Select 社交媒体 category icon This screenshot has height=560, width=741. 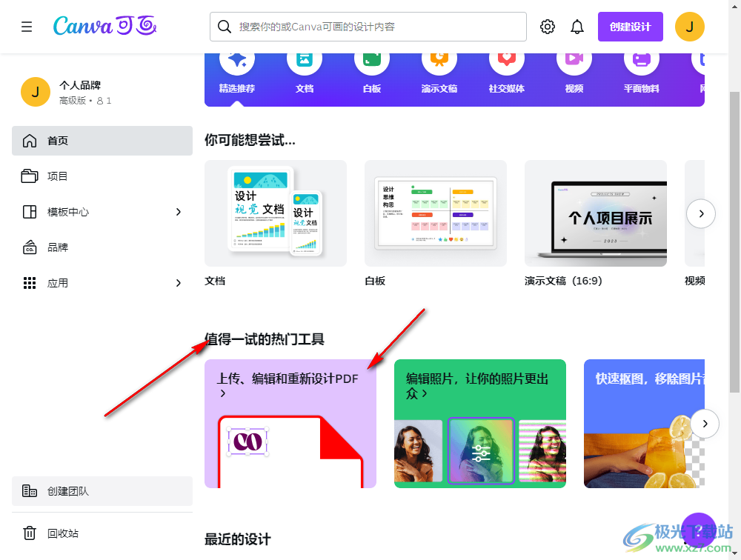point(507,61)
